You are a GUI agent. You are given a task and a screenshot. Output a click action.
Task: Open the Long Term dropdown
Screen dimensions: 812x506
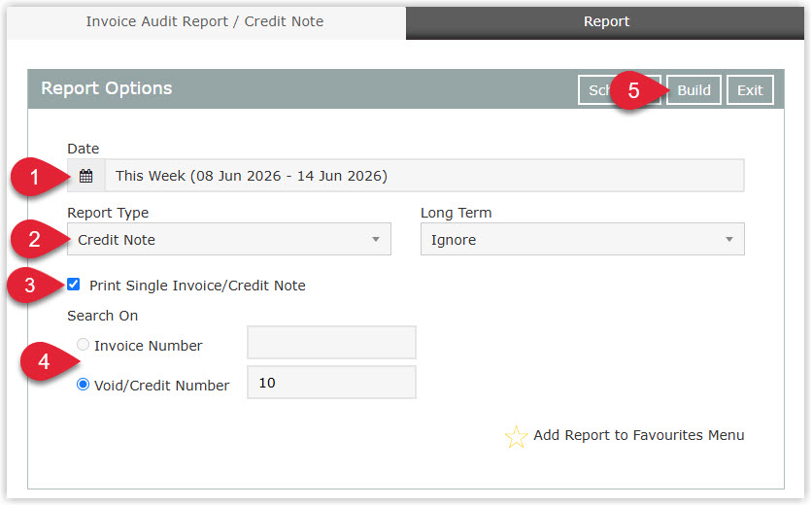coord(583,239)
